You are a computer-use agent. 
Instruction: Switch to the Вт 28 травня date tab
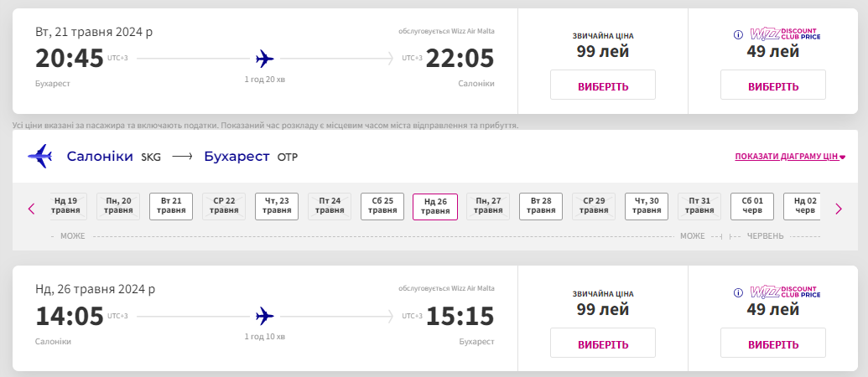(541, 206)
